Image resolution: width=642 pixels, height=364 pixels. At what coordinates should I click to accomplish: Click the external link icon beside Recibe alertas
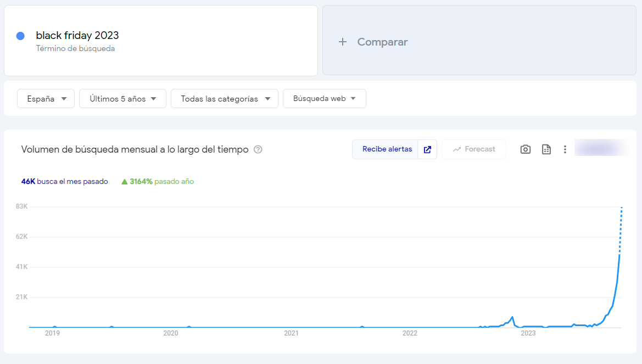point(427,149)
